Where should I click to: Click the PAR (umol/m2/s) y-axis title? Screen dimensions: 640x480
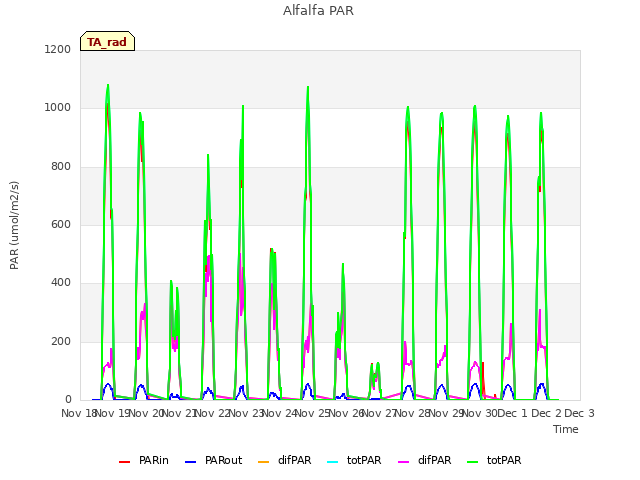click(14, 225)
